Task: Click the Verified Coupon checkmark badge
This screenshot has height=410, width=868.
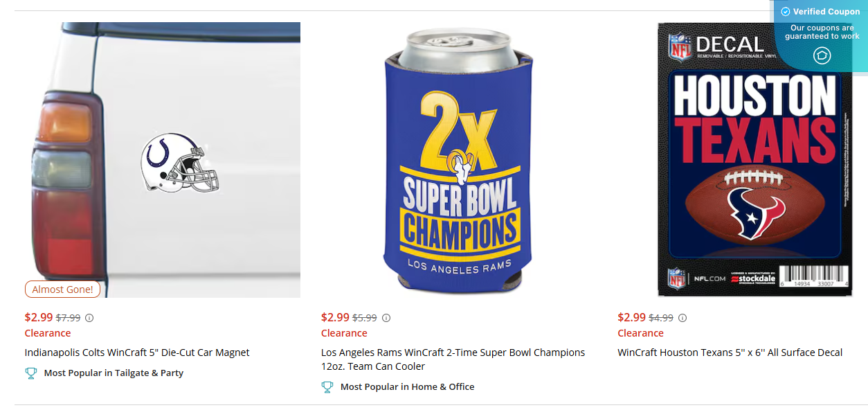Action: (785, 11)
